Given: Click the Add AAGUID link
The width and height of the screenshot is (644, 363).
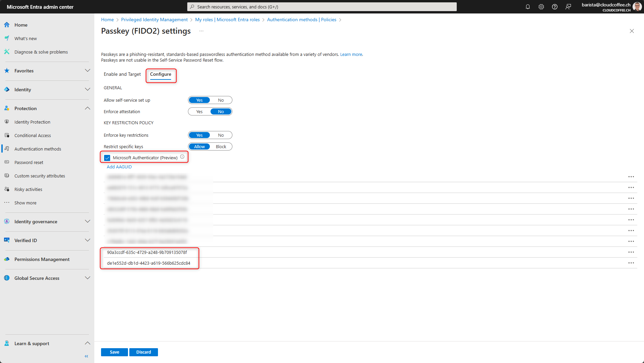Looking at the screenshot, I should pos(119,167).
